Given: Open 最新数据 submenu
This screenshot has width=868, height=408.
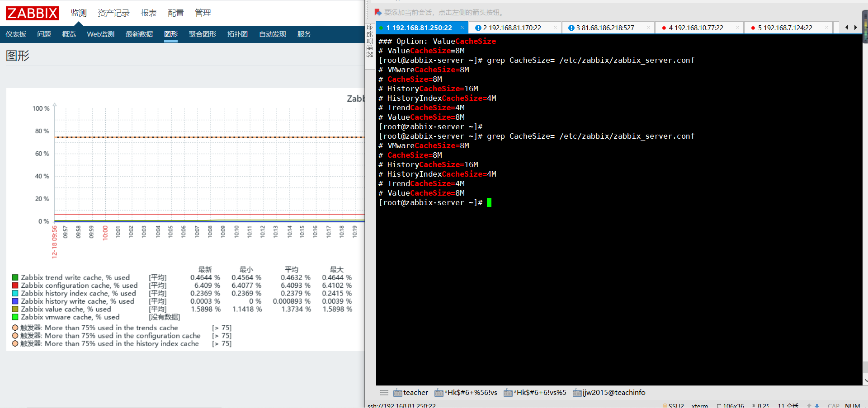Looking at the screenshot, I should pos(139,34).
